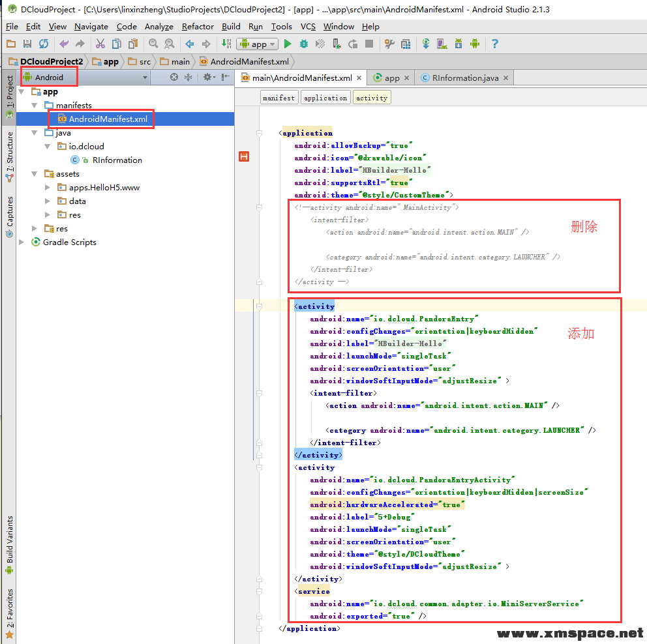Run app with the green play button
This screenshot has width=647, height=644.
(288, 44)
